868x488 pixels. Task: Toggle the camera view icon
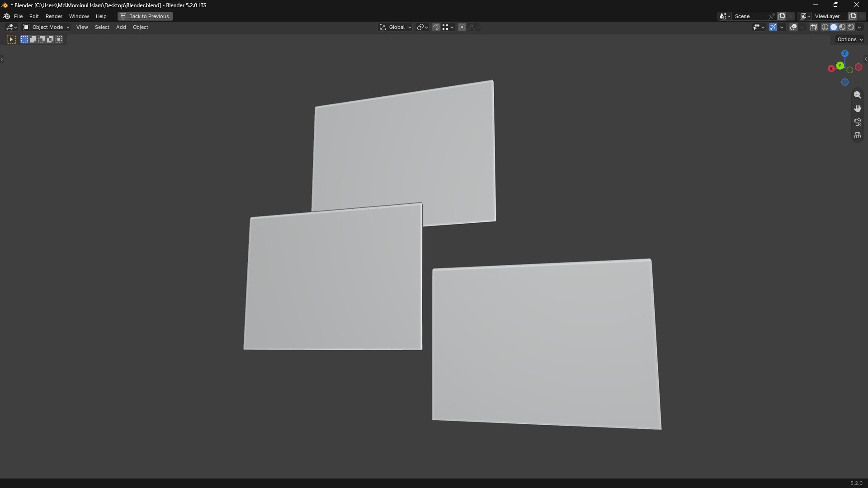click(x=858, y=122)
